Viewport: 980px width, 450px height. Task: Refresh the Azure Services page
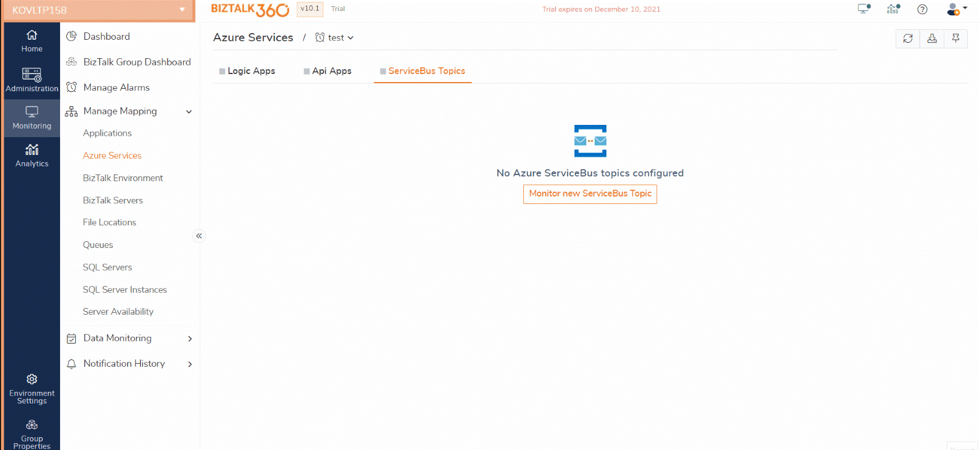tap(908, 39)
